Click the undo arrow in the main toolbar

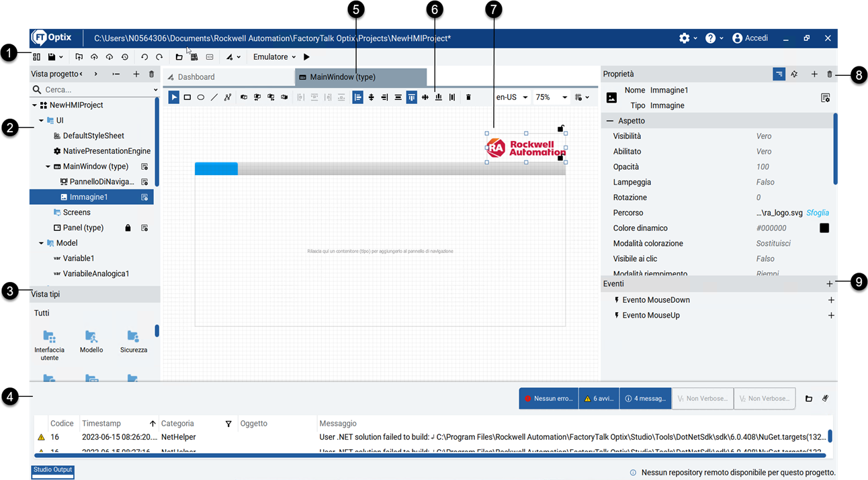(x=144, y=58)
